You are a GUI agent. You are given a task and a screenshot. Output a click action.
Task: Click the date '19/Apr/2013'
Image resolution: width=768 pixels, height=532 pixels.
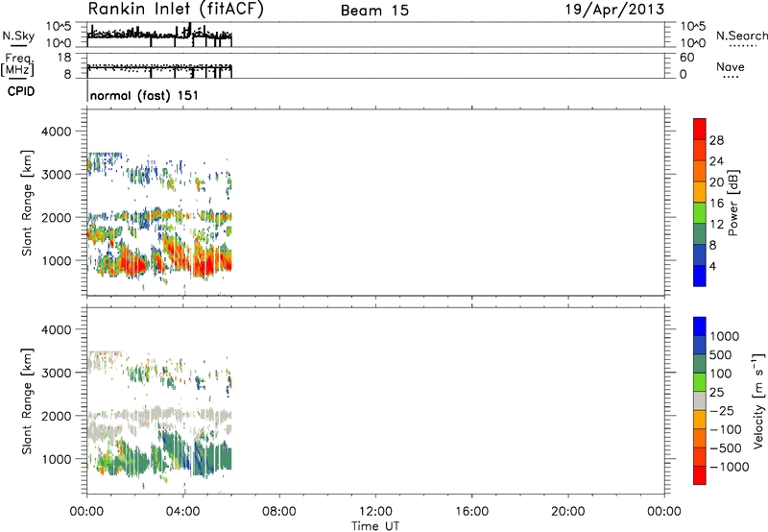tap(615, 10)
